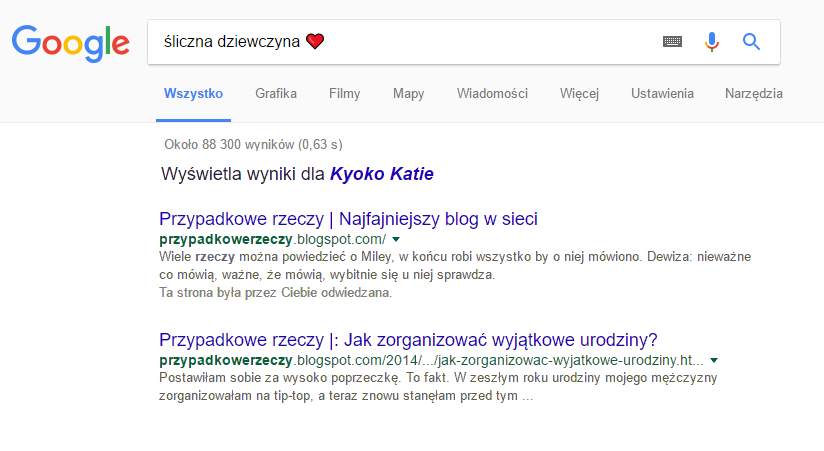Expand arrow beside jak-zorganizowac-wyjatkowe-urodziny URL
The height and width of the screenshot is (451, 824).
click(x=714, y=361)
